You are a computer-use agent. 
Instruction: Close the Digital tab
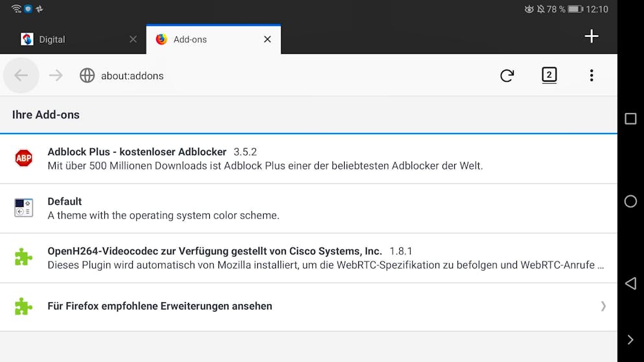click(133, 40)
